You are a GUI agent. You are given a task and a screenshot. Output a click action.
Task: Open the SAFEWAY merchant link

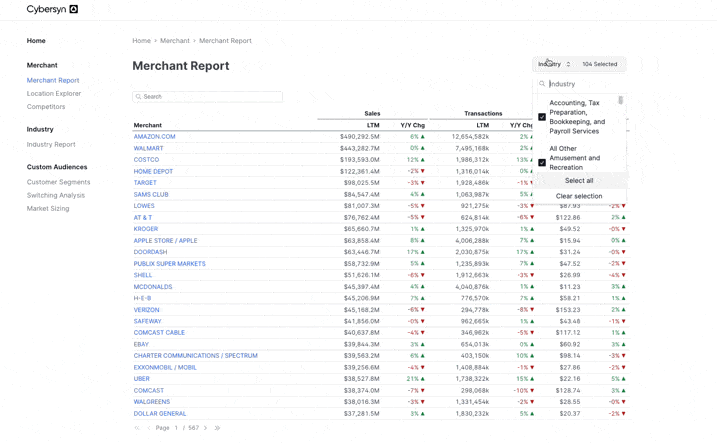tap(147, 321)
